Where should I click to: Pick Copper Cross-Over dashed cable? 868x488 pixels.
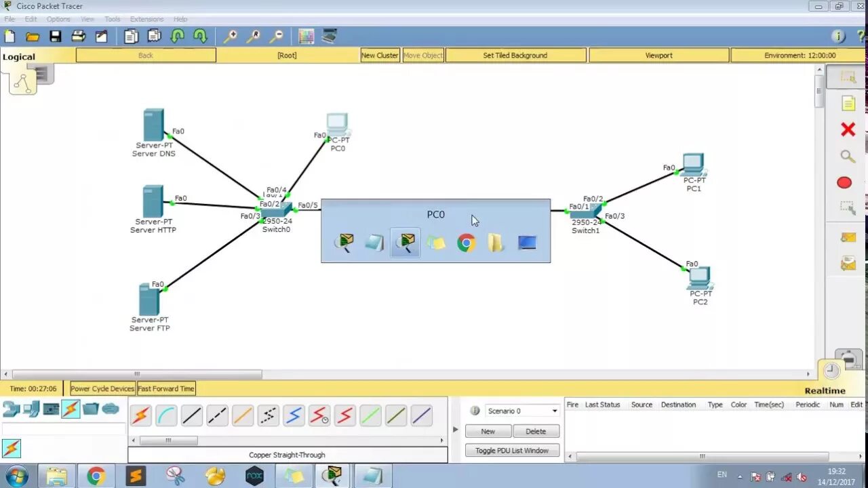(x=217, y=415)
